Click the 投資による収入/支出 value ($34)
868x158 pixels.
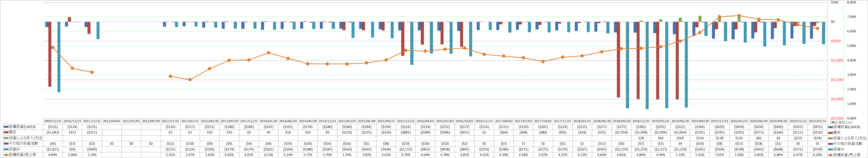(817, 138)
